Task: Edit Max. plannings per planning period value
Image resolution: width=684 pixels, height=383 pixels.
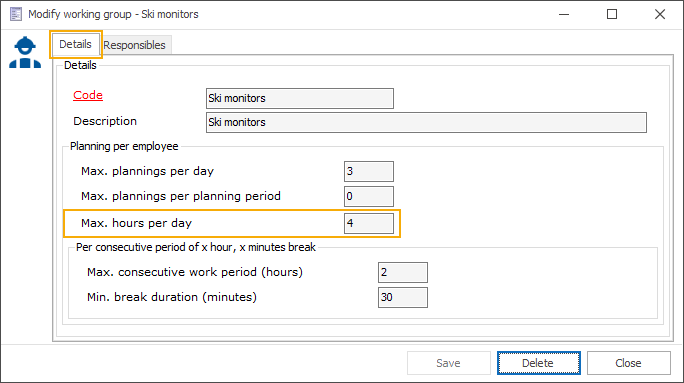Action: [369, 196]
